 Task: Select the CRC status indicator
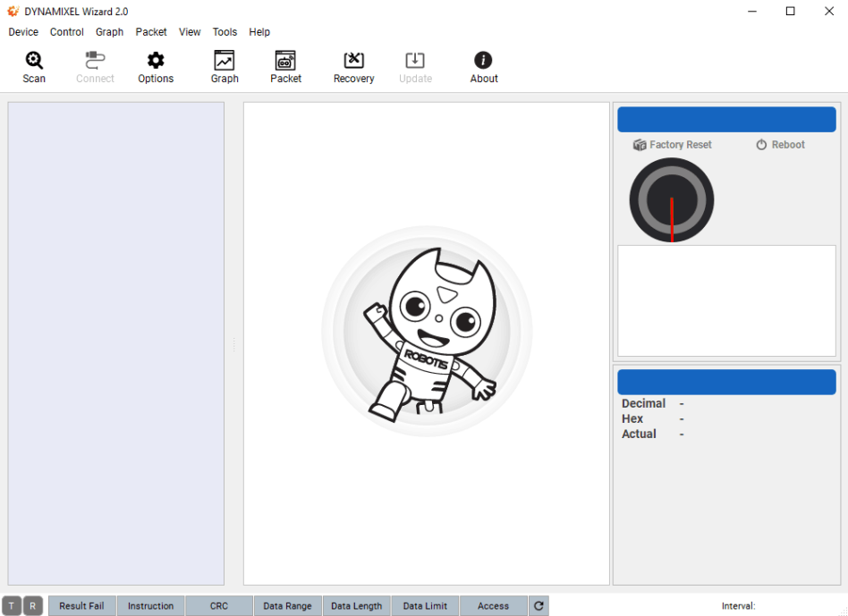click(219, 605)
